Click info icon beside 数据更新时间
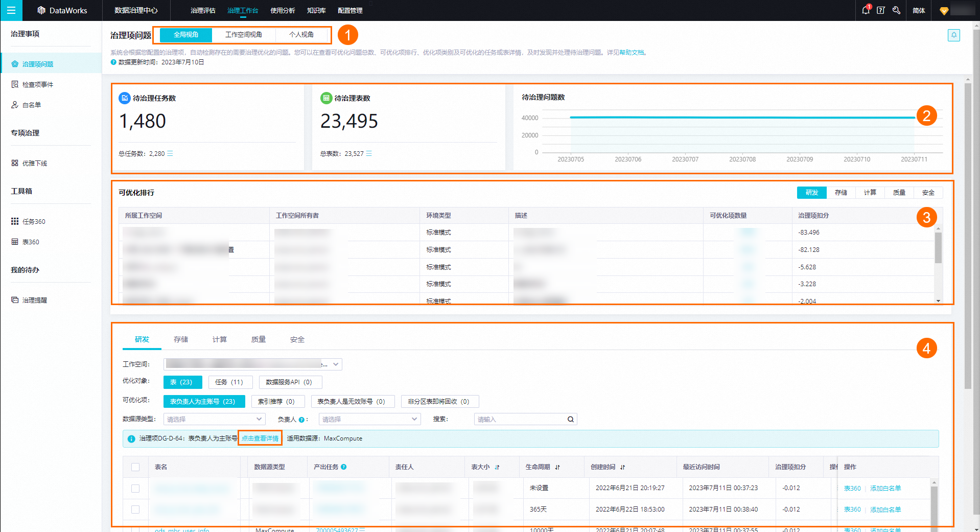The height and width of the screenshot is (532, 980). [x=113, y=62]
